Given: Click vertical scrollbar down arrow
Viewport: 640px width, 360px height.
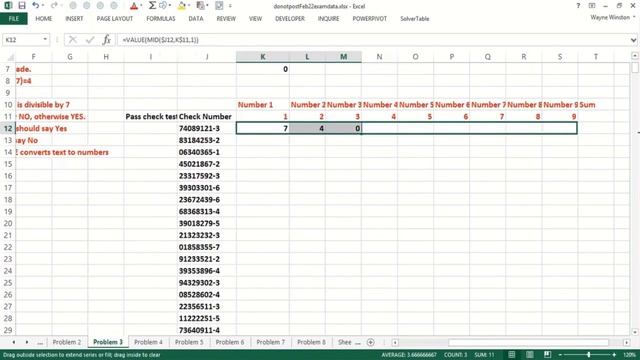Looking at the screenshot, I should (x=634, y=332).
